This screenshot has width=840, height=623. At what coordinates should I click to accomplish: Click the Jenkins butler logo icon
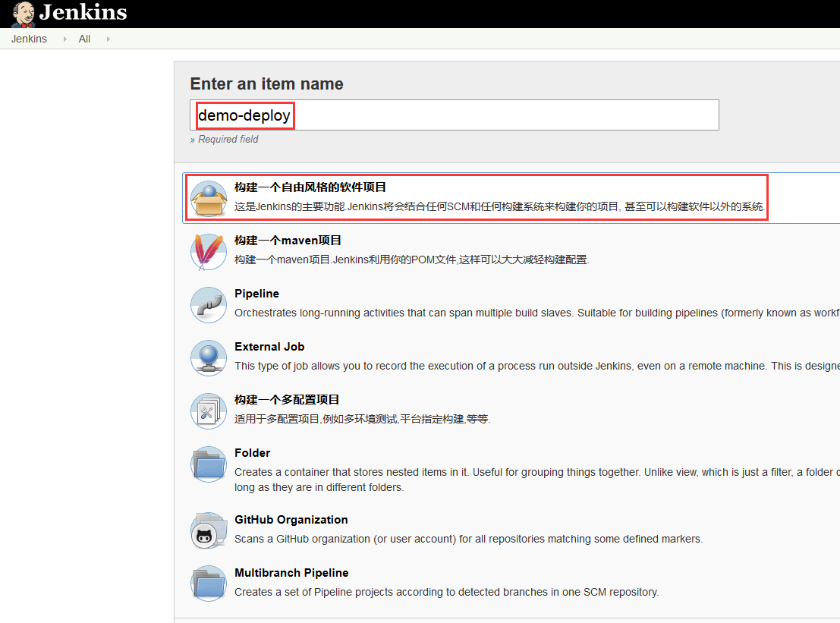point(23,14)
